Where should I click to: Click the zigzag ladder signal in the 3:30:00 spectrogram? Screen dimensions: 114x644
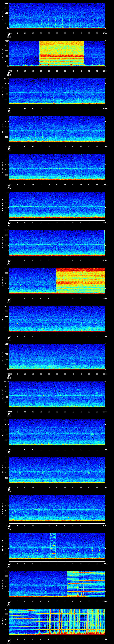pyautogui.click(x=53, y=546)
